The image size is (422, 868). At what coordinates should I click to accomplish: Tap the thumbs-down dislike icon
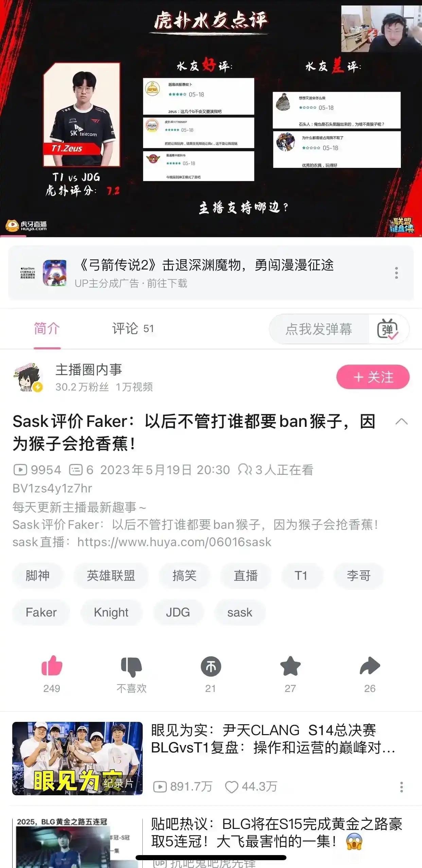[131, 666]
